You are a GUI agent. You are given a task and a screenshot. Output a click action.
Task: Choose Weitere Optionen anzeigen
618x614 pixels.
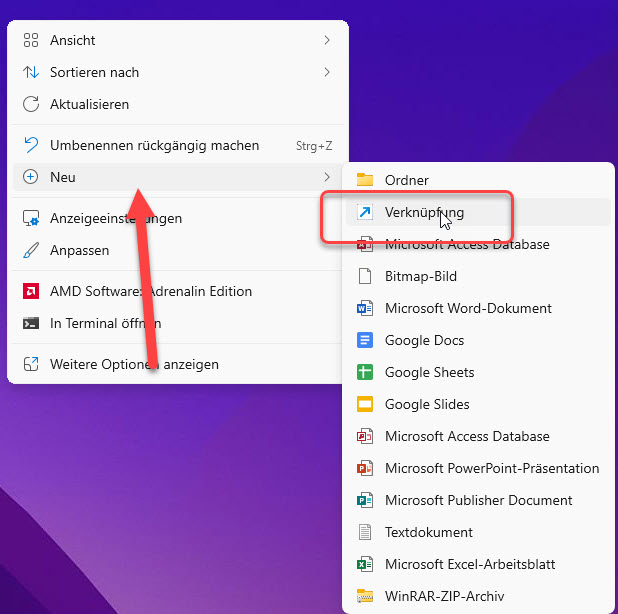177,364
